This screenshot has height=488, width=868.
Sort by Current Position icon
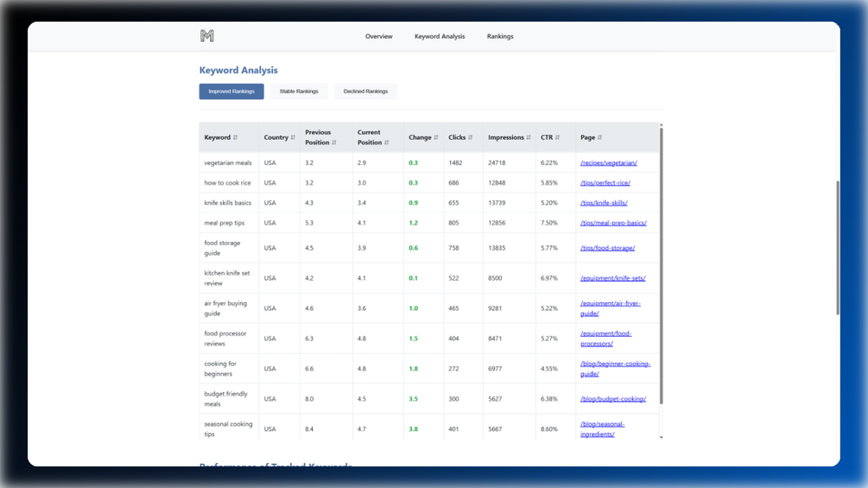pyautogui.click(x=386, y=143)
